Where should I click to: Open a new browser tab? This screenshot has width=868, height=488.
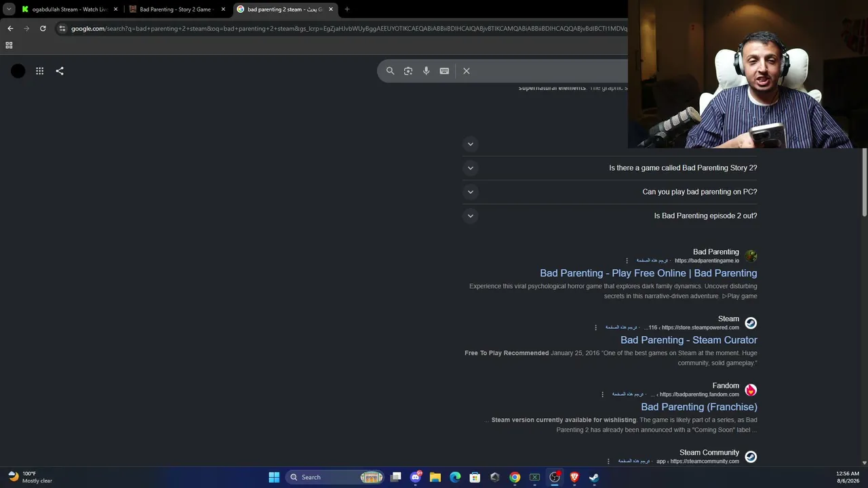tap(347, 9)
